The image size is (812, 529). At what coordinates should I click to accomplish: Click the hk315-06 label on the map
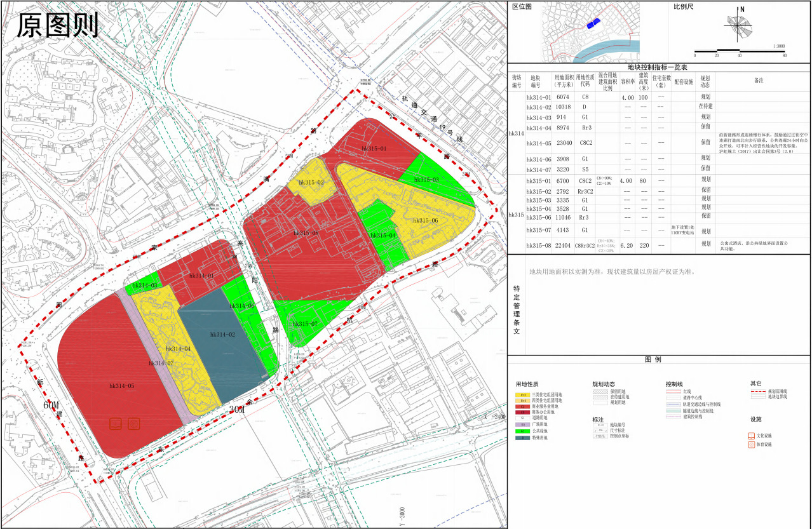coord(426,220)
